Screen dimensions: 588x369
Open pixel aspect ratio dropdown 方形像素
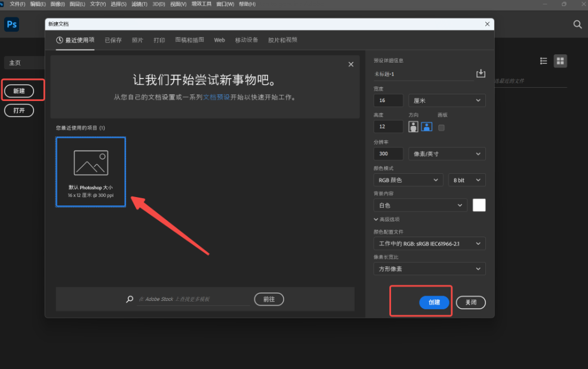tap(429, 269)
